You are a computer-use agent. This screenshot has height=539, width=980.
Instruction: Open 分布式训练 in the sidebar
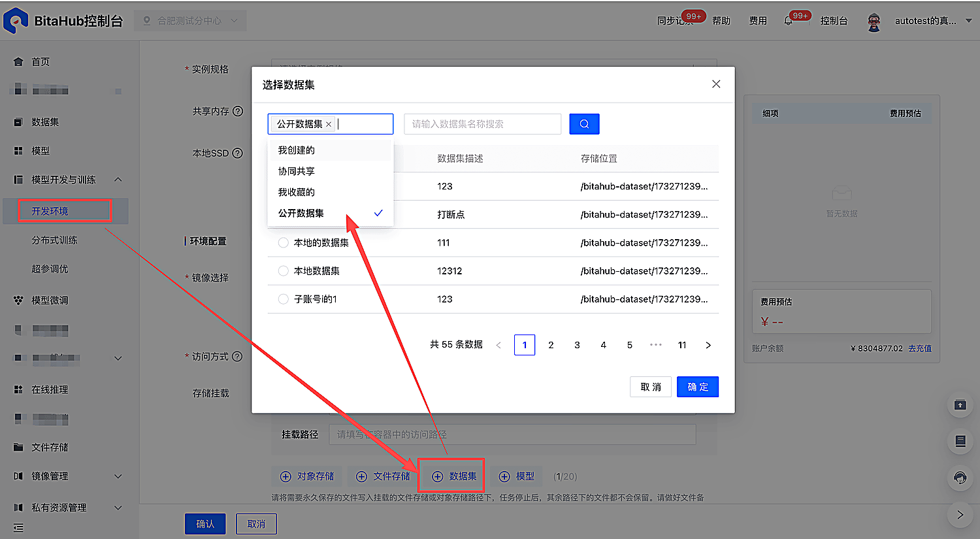pos(54,240)
